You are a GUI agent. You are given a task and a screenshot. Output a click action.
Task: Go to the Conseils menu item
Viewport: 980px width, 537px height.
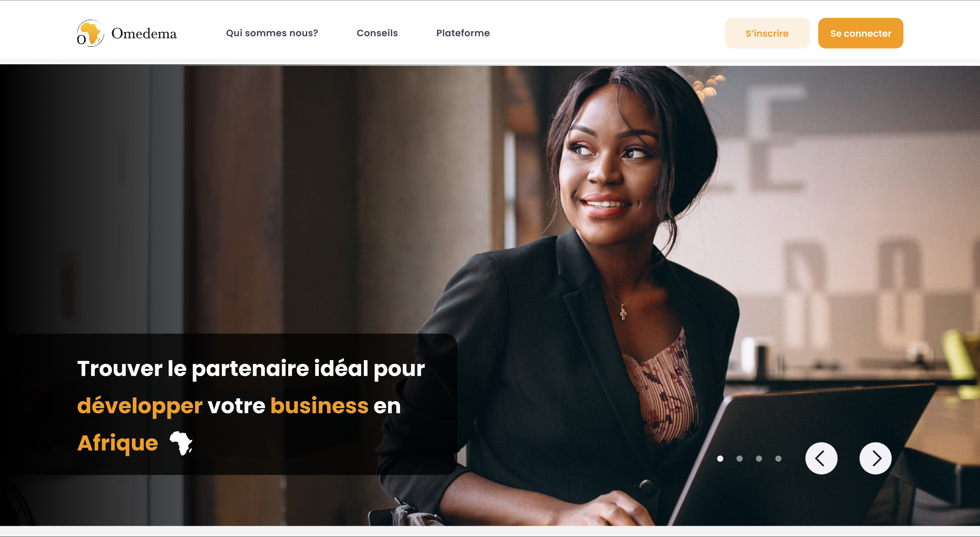377,33
